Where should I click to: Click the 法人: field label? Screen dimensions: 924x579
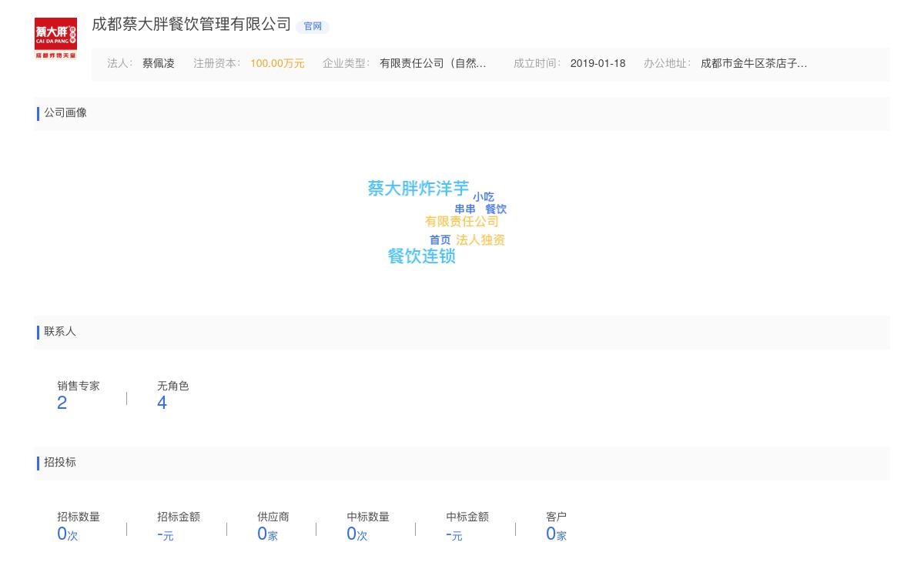pyautogui.click(x=120, y=64)
